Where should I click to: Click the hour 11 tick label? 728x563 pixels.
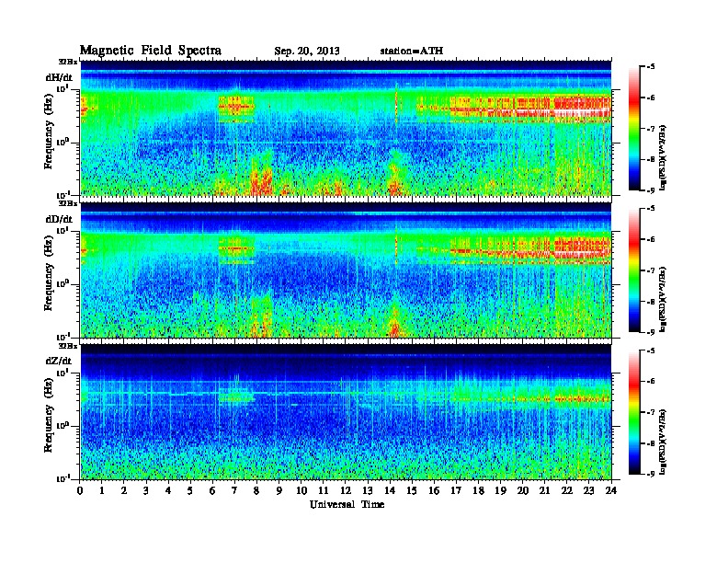click(324, 490)
